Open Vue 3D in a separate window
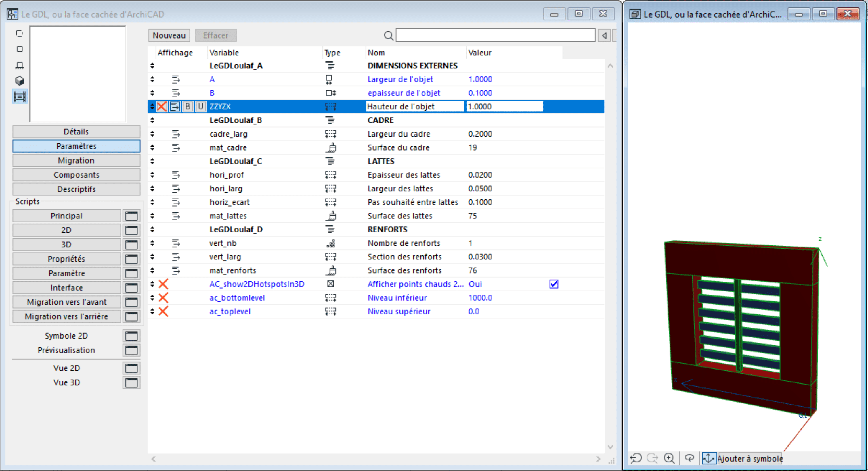Viewport: 868px width, 471px height. pos(131,383)
